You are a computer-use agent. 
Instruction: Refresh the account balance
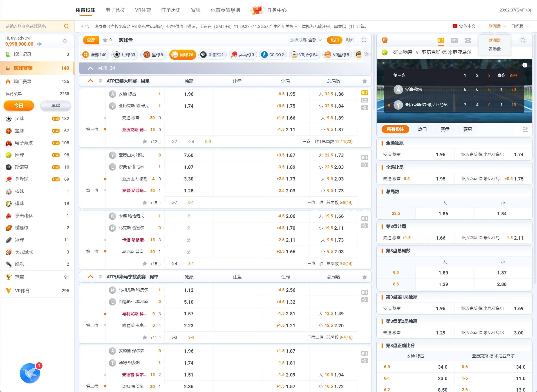click(x=65, y=41)
